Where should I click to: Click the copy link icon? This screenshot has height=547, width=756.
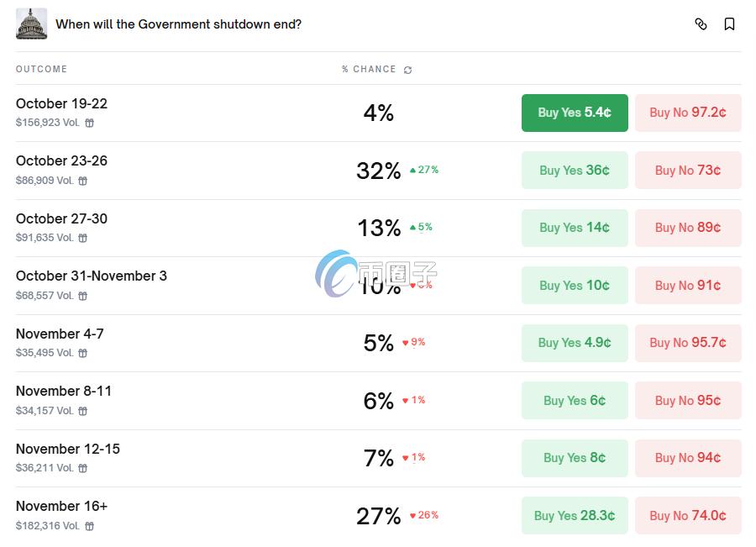701,24
